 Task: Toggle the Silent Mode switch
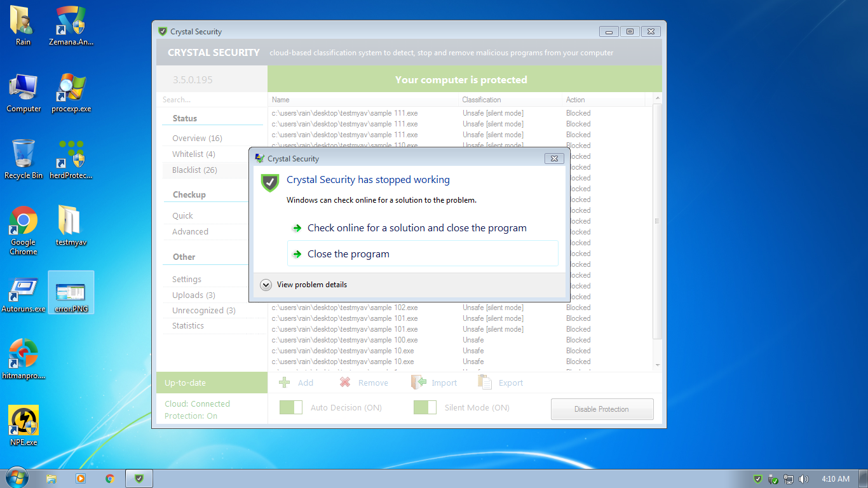[425, 407]
